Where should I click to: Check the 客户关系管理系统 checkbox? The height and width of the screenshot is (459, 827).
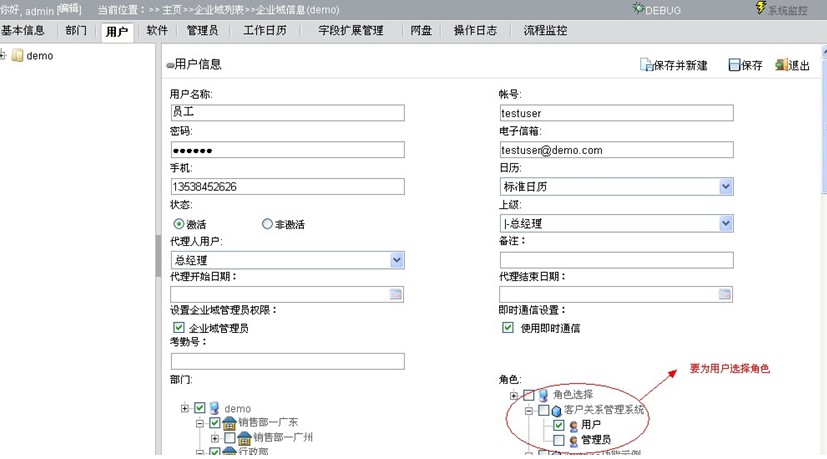pyautogui.click(x=543, y=410)
